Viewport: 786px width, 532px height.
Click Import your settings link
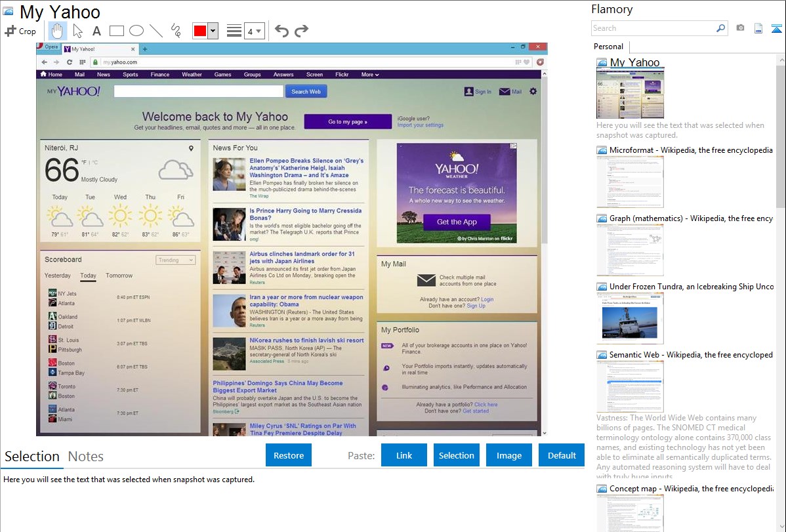click(420, 125)
